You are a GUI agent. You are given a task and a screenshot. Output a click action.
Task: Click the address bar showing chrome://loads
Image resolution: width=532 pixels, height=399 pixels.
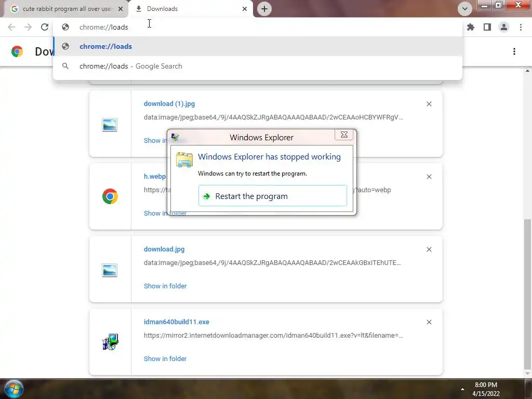(x=258, y=27)
